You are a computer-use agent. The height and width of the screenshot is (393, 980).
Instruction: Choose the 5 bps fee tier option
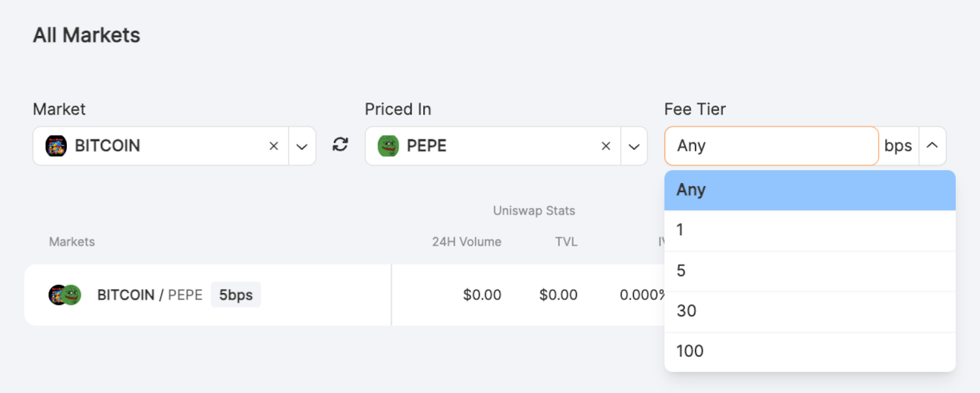810,271
